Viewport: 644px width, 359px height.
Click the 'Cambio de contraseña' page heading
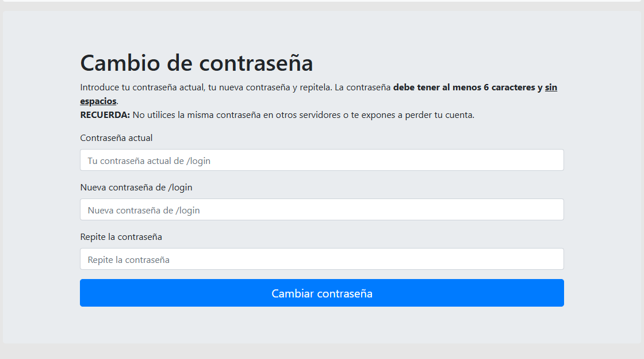point(197,63)
